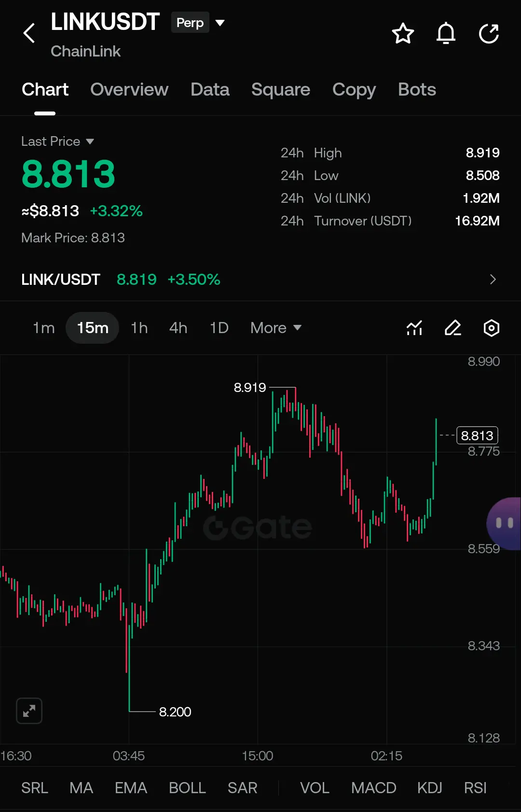Tap the LINK/USDT spot pair link

[x=61, y=280]
